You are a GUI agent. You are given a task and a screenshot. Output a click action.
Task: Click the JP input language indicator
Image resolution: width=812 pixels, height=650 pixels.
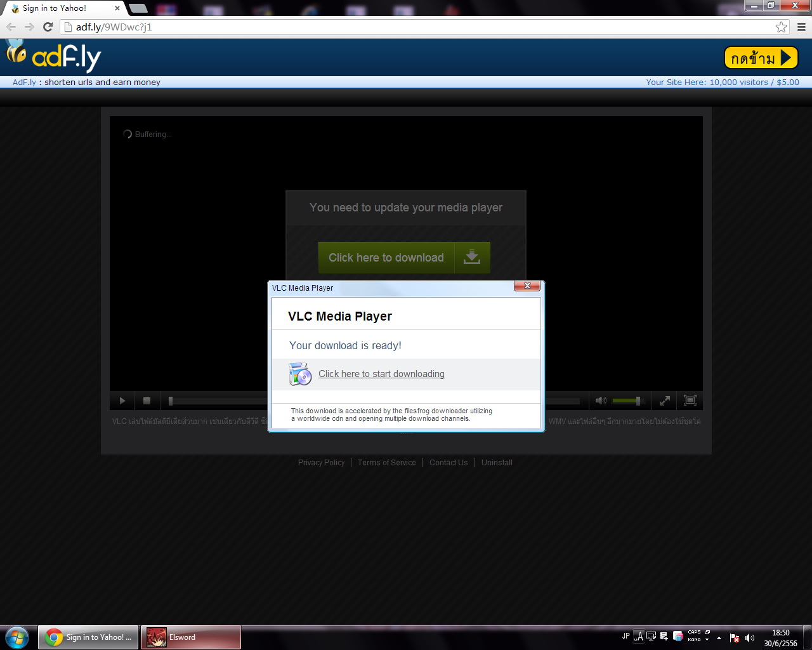pos(626,636)
